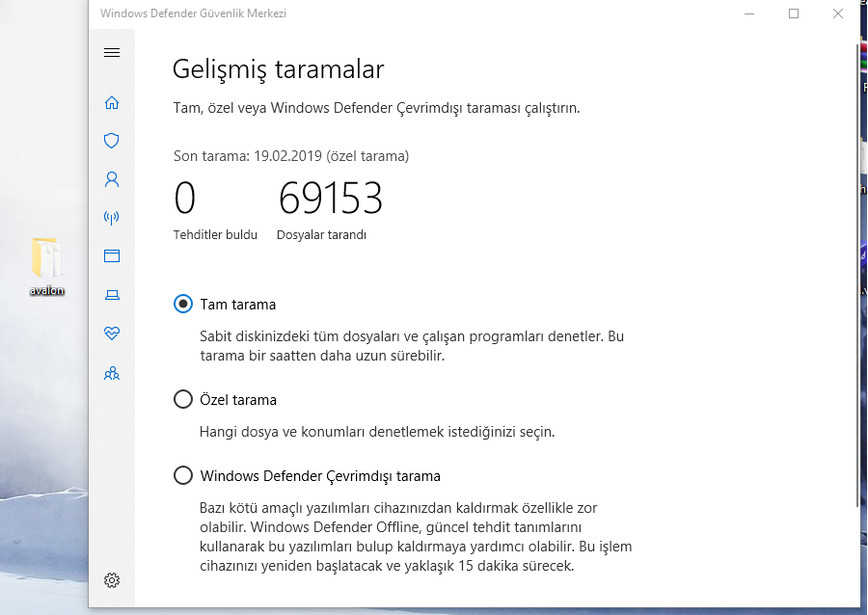
Task: Click the 'Tehditler buldu' label
Action: [x=215, y=234]
